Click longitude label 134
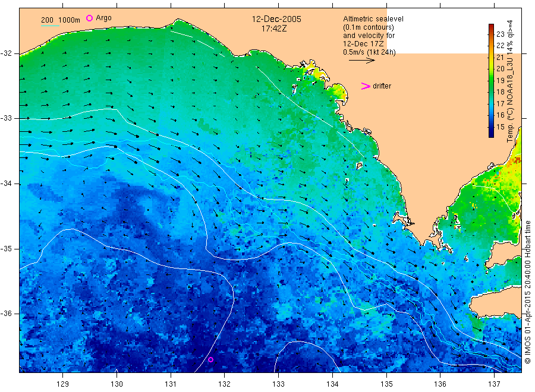The image size is (535, 392). point(332,384)
